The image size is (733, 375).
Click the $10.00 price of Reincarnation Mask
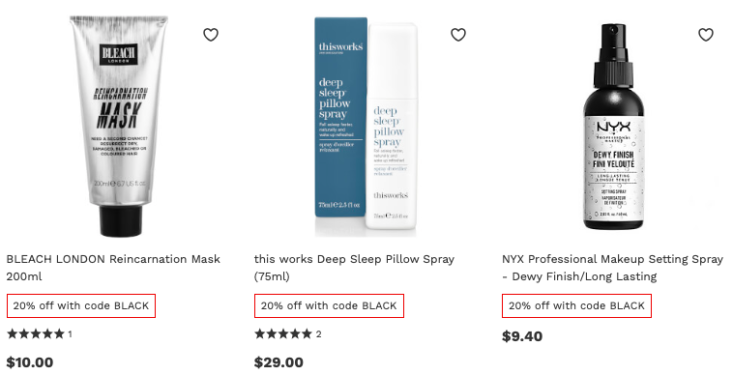[29, 362]
